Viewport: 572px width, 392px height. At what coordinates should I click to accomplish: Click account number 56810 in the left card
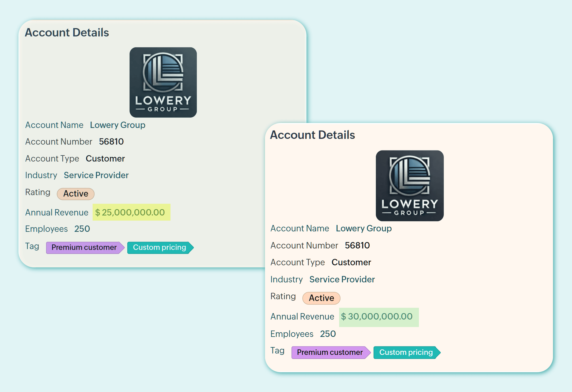click(111, 141)
